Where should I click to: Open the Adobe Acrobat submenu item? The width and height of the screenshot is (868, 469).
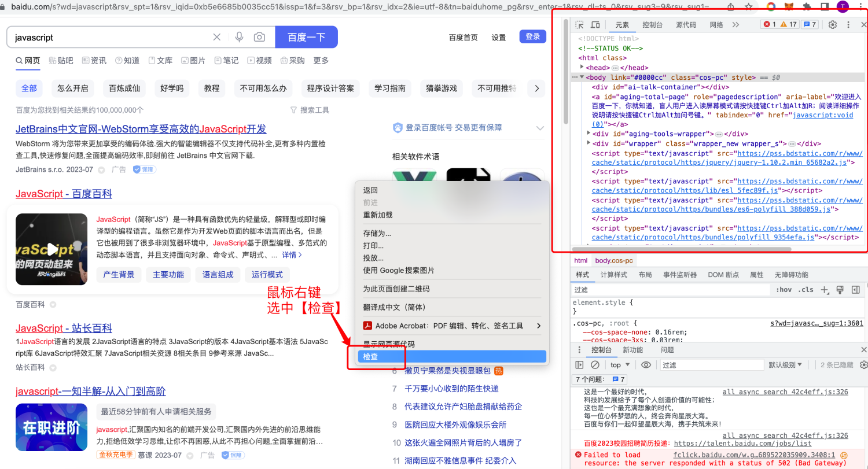[x=452, y=326]
